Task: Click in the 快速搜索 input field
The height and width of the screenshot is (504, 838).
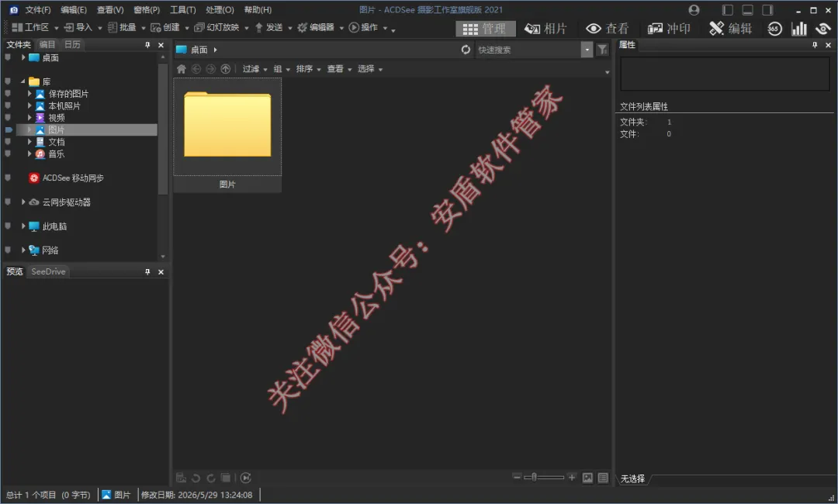Action: [x=528, y=50]
